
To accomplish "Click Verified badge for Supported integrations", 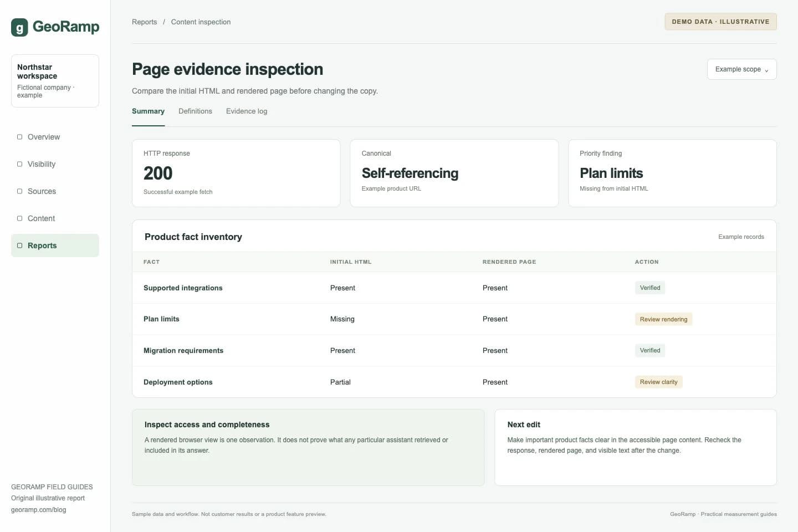I will click(650, 288).
